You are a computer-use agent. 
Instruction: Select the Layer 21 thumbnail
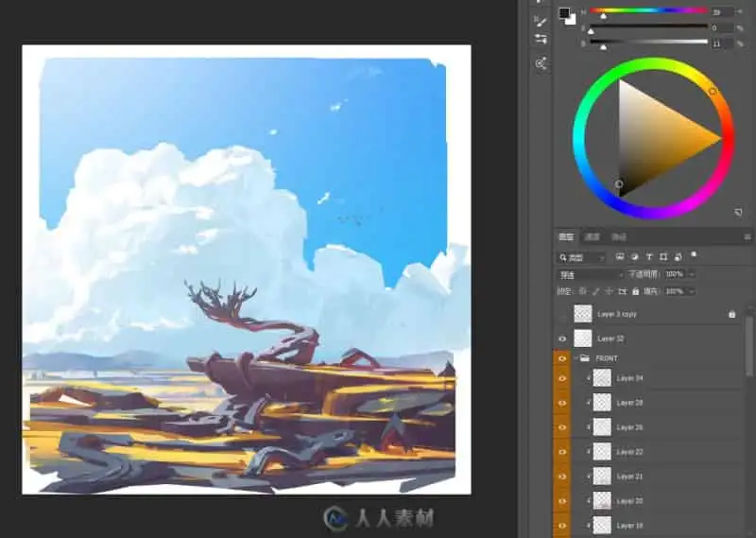coord(602,477)
